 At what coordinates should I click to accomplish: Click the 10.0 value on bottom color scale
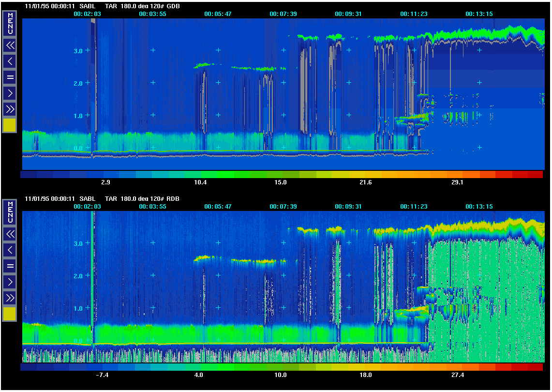pos(281,375)
